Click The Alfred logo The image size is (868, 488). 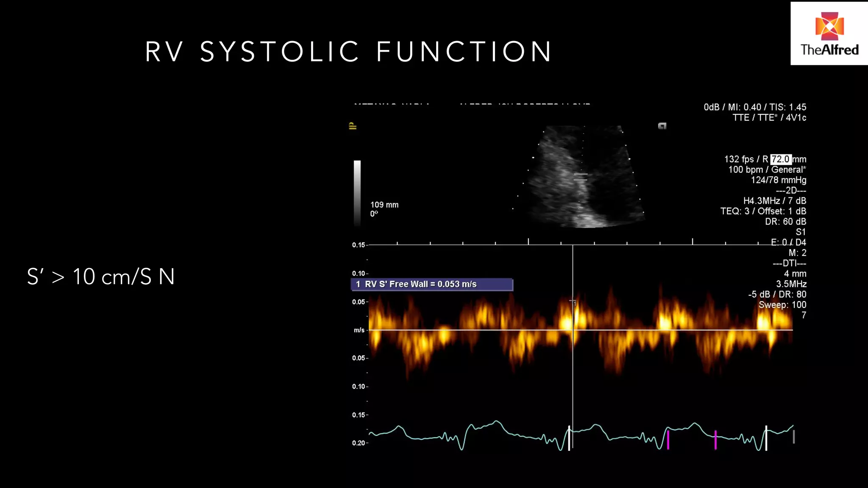[829, 33]
